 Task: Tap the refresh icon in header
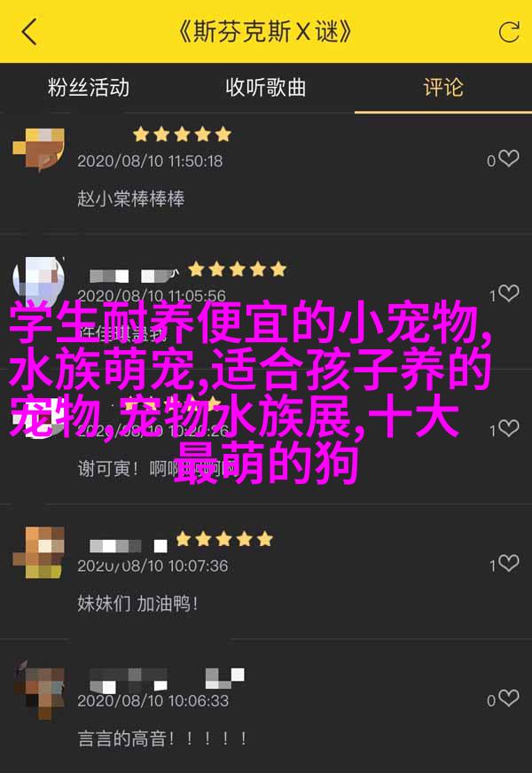508,32
